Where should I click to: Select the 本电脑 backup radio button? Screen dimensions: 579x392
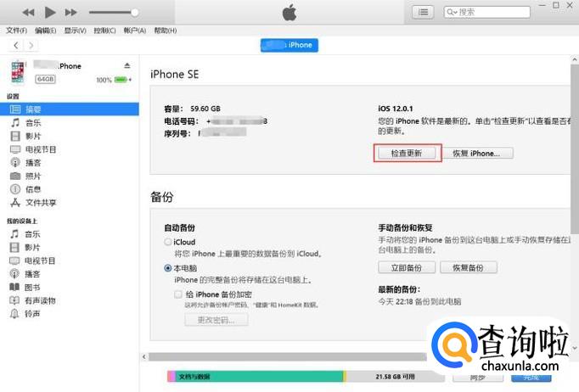167,268
